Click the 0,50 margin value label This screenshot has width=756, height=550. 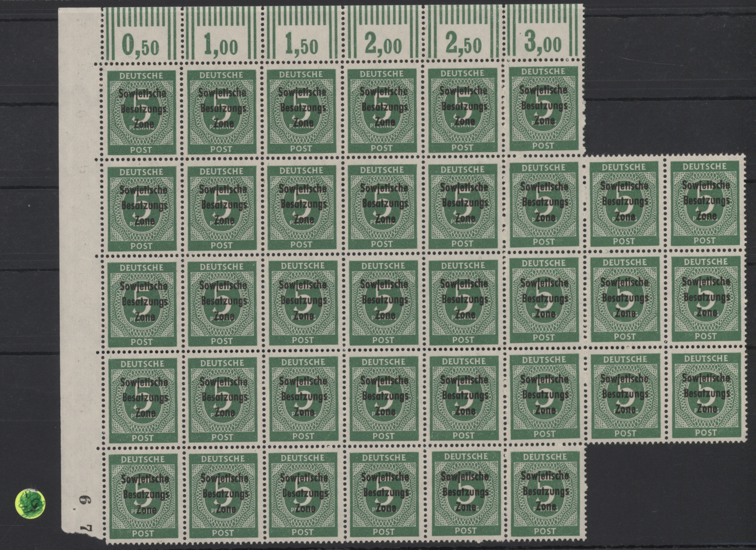point(141,45)
